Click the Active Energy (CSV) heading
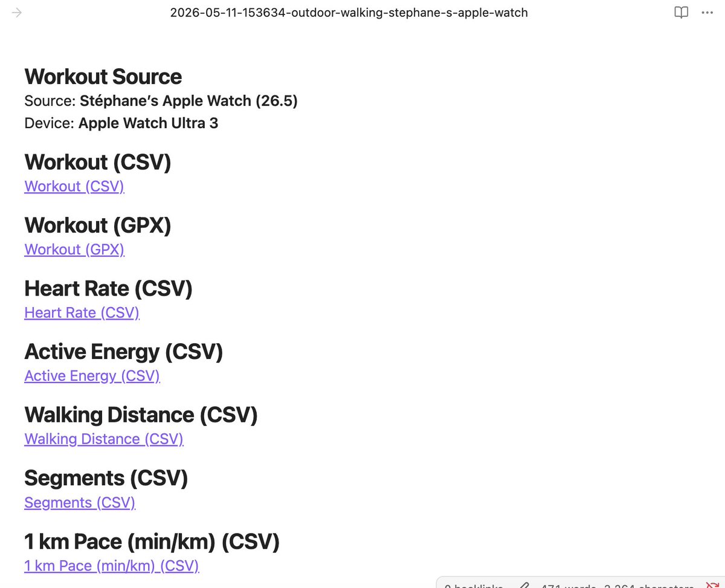 (124, 352)
